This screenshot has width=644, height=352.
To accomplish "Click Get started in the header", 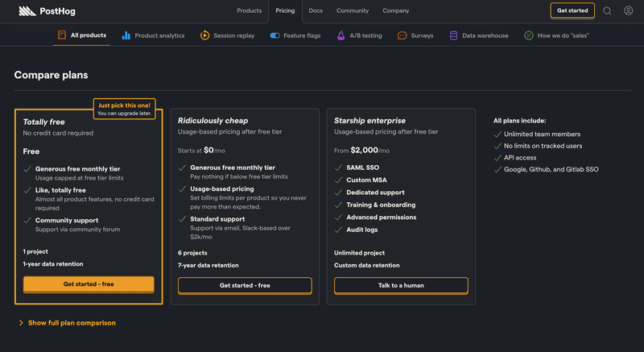I will coord(572,10).
